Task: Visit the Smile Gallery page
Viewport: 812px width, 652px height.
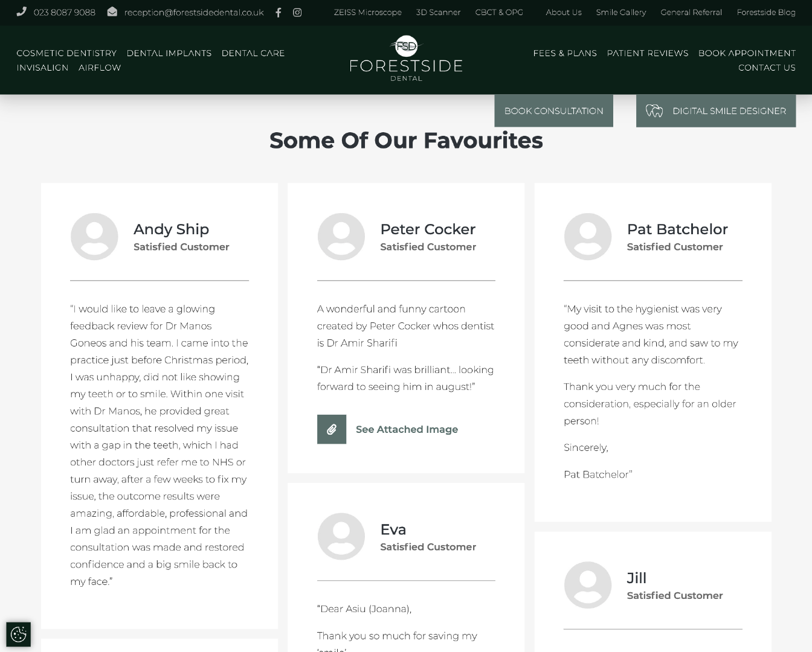Action: [x=620, y=12]
